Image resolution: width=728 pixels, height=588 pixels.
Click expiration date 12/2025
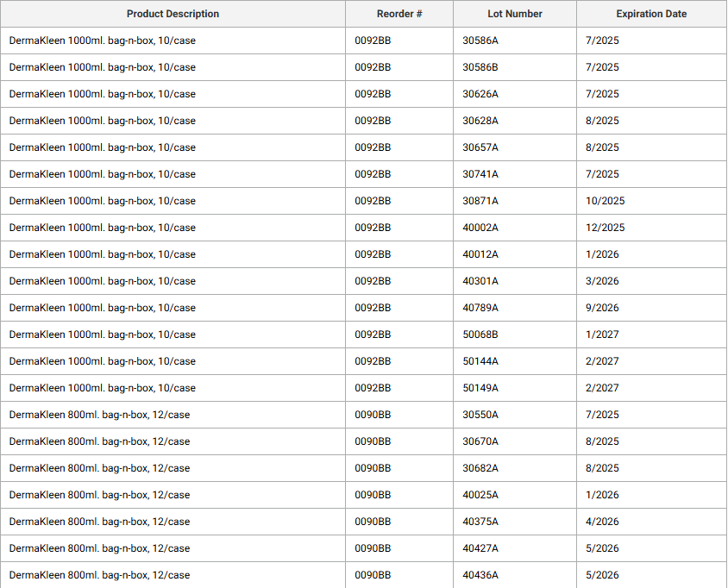click(x=606, y=228)
